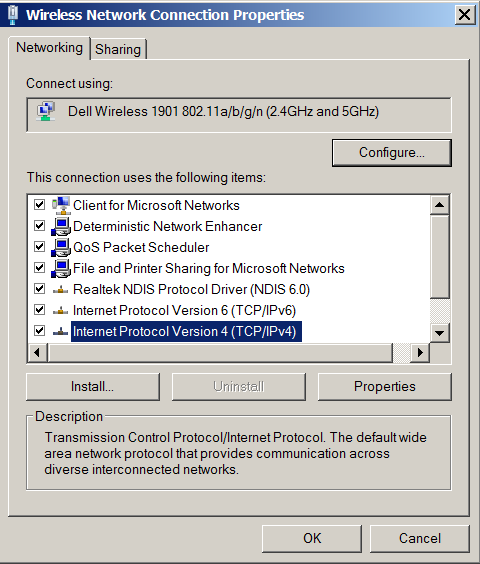Toggle QoS Packet Scheduler checkbox

pyautogui.click(x=39, y=247)
